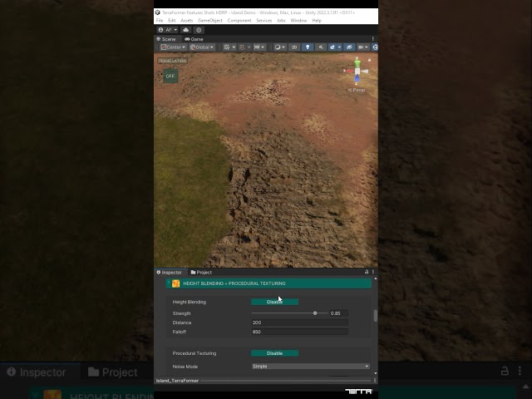This screenshot has width=532, height=399.
Task: Switch to the Scene tab
Action: tap(166, 39)
